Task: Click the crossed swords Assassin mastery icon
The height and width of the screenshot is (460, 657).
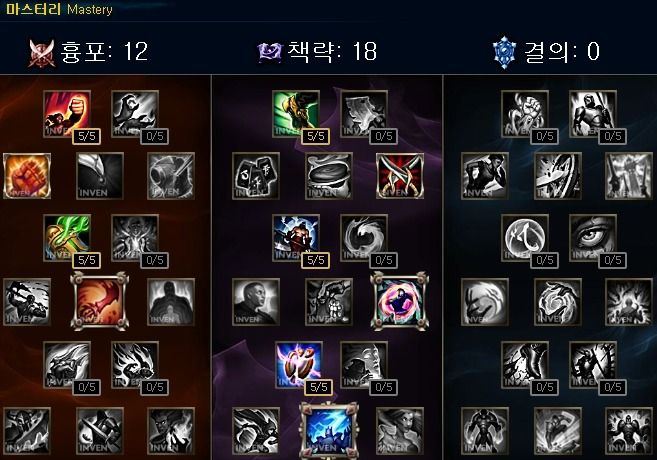Action: pos(400,176)
